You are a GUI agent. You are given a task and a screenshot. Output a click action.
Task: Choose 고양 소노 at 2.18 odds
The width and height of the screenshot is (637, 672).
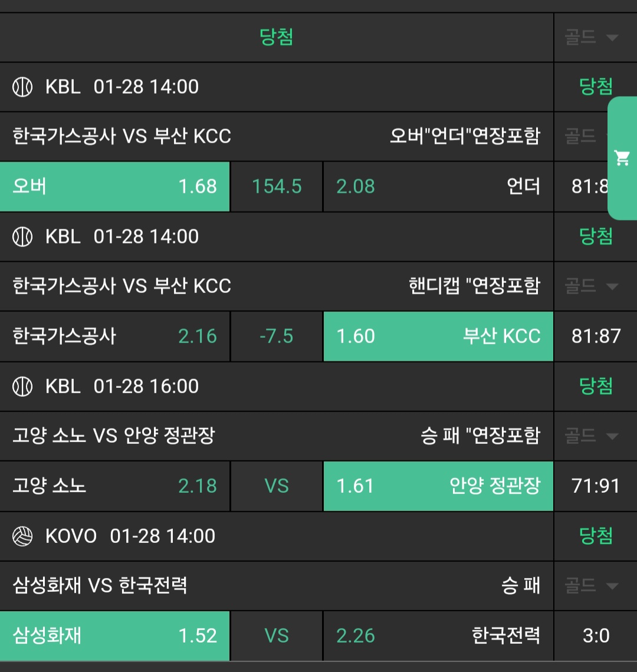coord(114,486)
